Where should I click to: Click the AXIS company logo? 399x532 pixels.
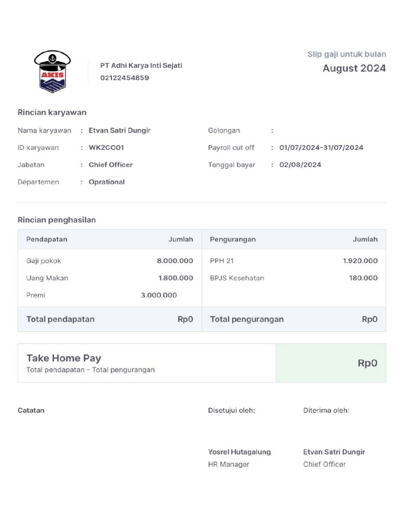click(x=52, y=72)
